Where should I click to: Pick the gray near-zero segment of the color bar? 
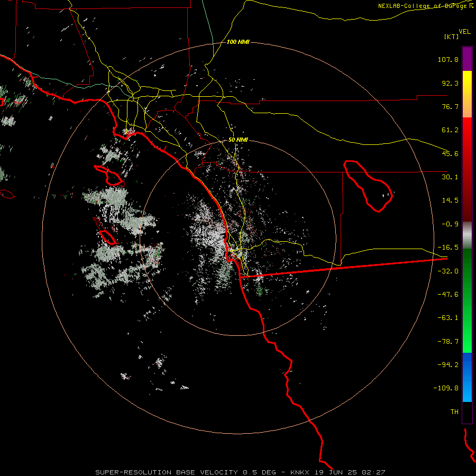point(467,235)
